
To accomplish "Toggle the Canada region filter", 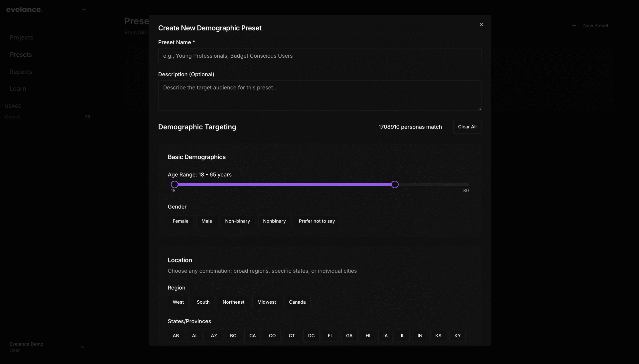I will coord(297,302).
